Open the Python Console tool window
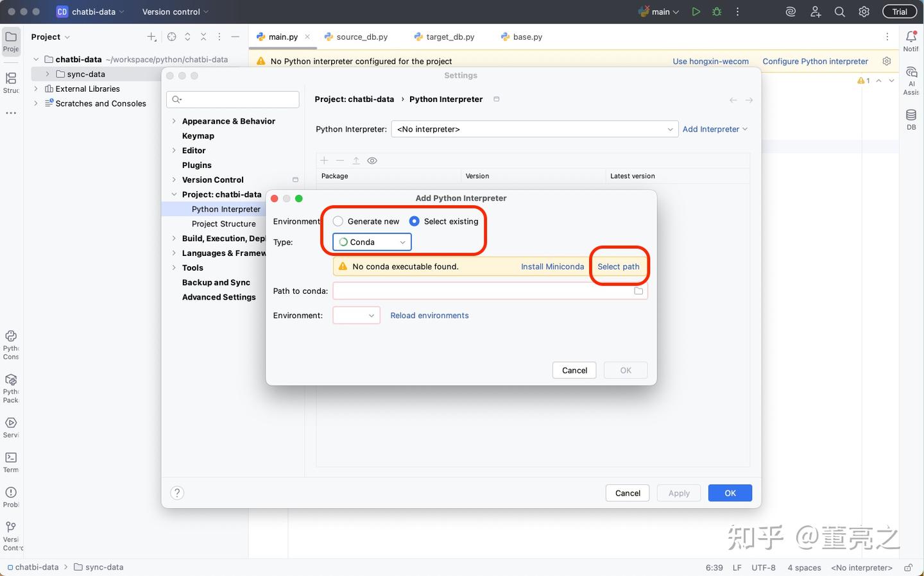The height and width of the screenshot is (576, 924). [11, 345]
